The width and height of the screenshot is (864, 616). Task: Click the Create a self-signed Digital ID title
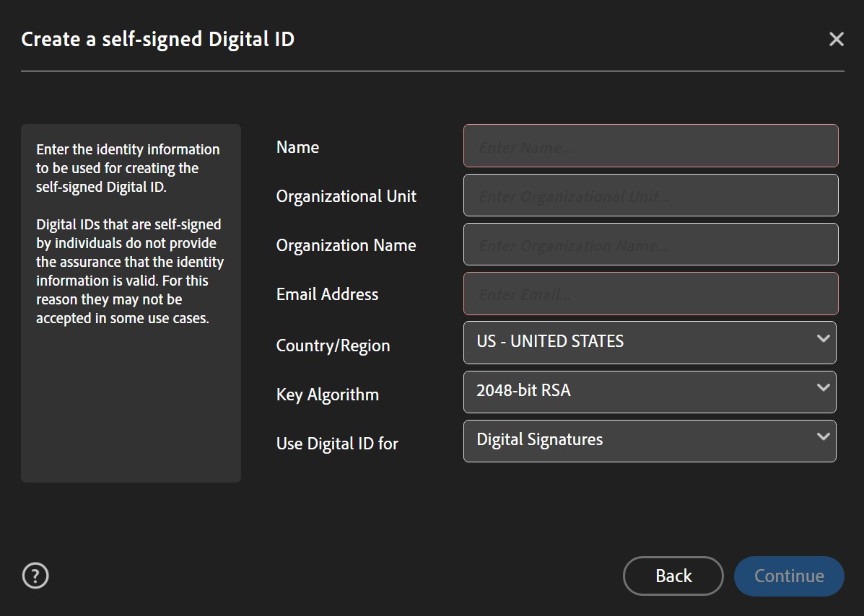point(157,39)
